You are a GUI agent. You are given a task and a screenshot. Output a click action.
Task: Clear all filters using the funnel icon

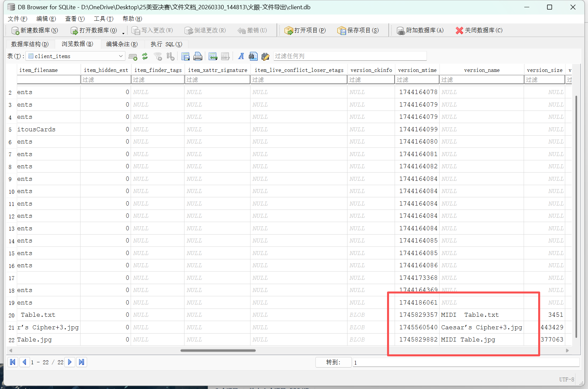click(158, 56)
